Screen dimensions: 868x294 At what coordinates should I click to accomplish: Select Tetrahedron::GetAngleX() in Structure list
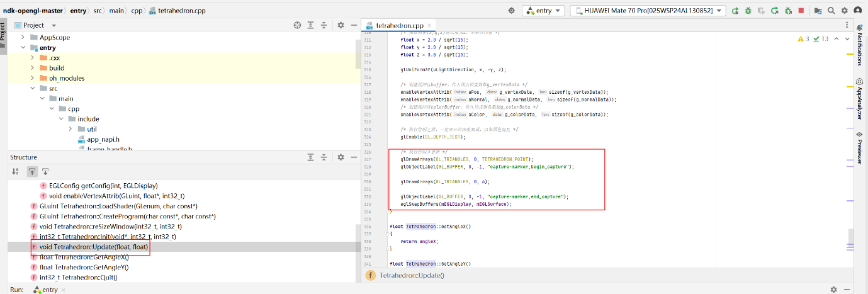click(84, 257)
